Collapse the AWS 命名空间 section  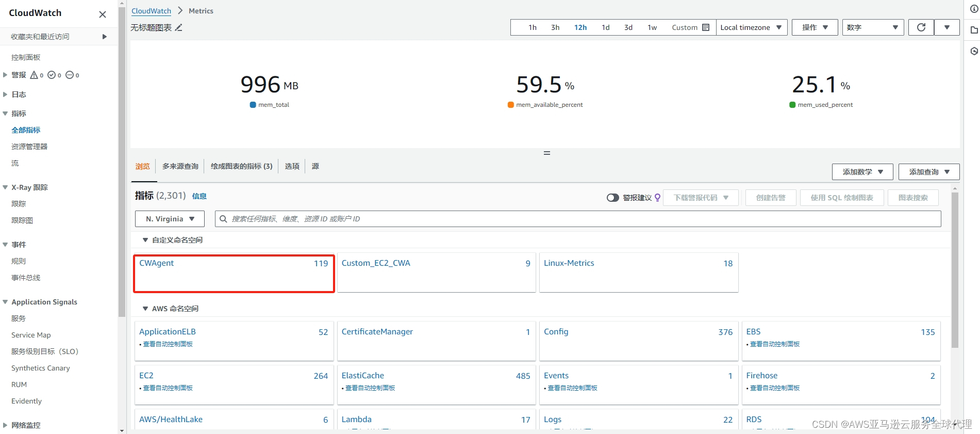pyautogui.click(x=145, y=309)
